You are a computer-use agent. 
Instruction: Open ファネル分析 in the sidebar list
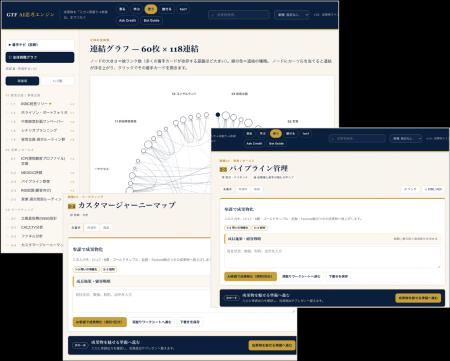point(32,236)
